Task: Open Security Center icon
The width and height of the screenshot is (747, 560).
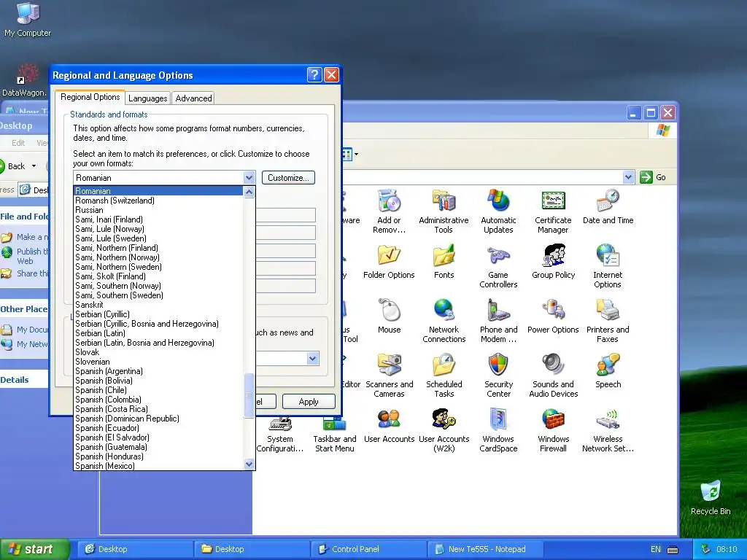Action: pos(498,376)
